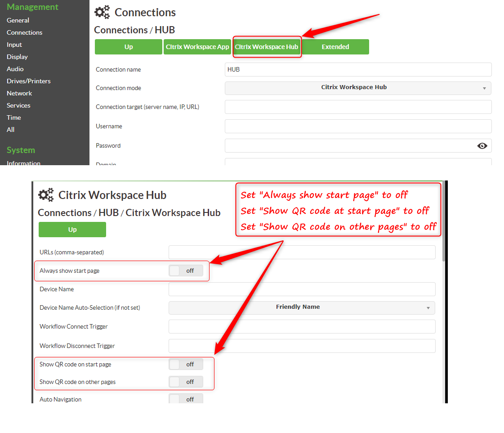The width and height of the screenshot is (504, 433).
Task: Open Audio in Management sidebar
Action: (x=15, y=69)
